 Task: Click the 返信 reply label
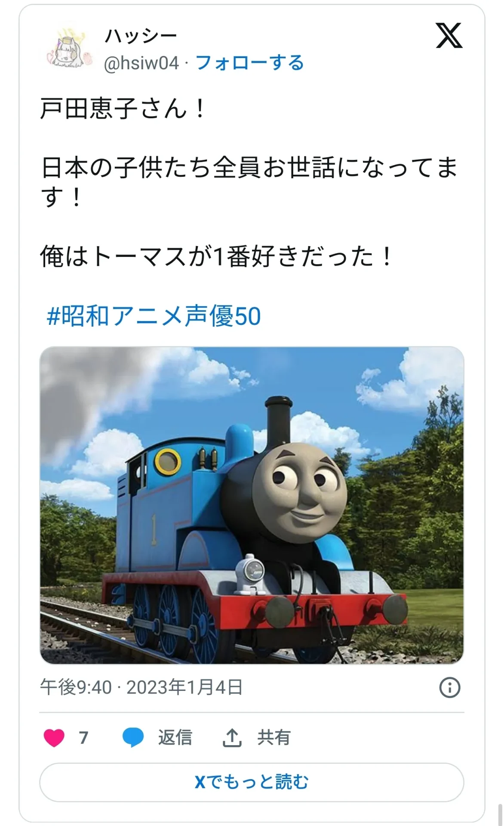(175, 737)
